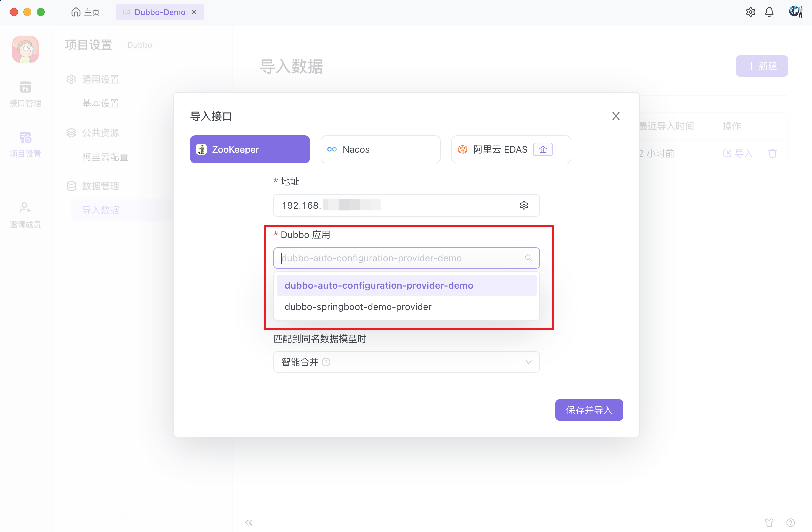The image size is (812, 532).
Task: Open the notifications bell
Action: click(x=769, y=12)
